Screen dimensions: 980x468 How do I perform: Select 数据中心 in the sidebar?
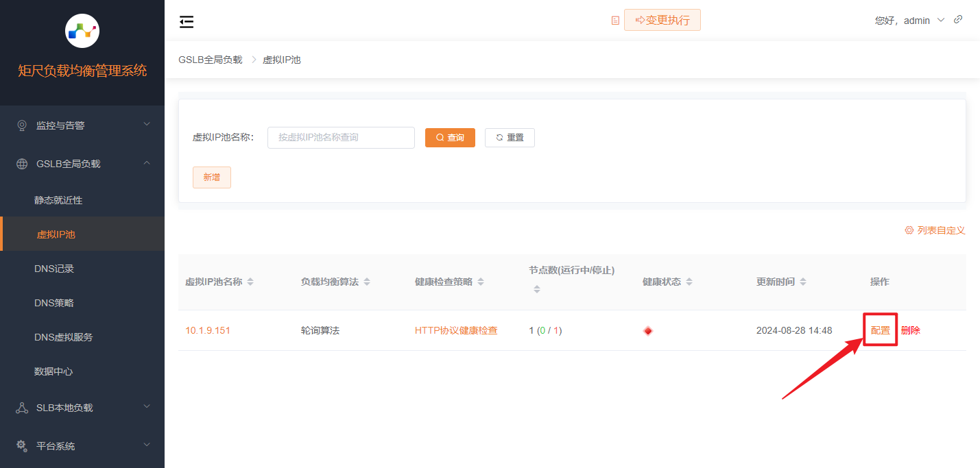tap(56, 371)
